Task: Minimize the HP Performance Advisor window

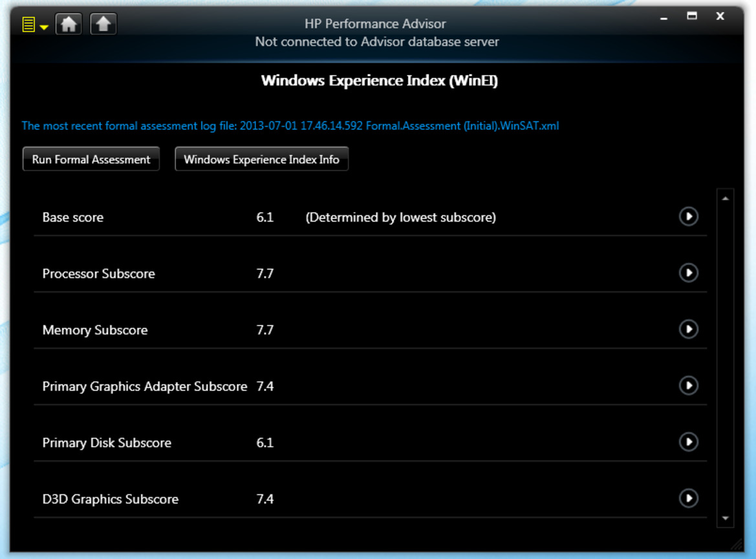Action: [x=664, y=17]
